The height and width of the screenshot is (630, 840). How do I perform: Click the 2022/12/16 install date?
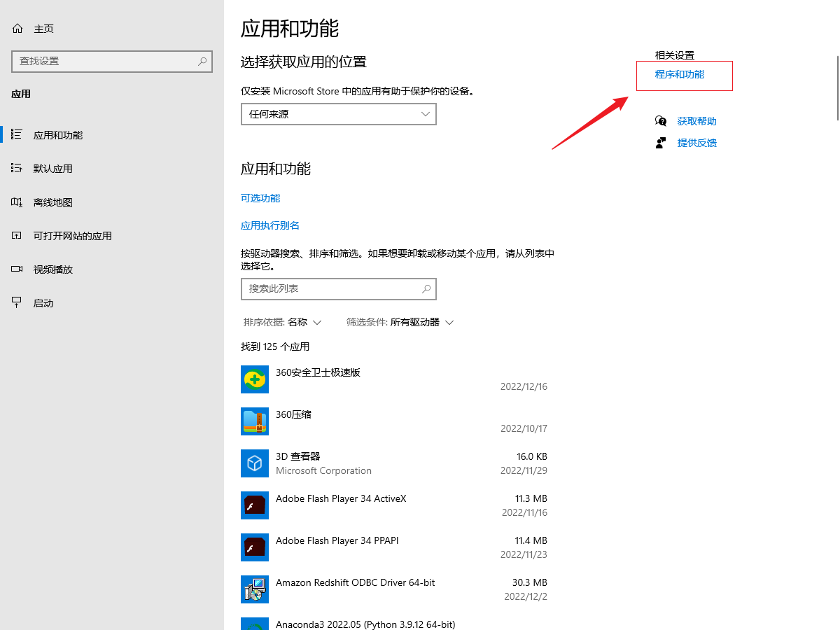pos(524,386)
